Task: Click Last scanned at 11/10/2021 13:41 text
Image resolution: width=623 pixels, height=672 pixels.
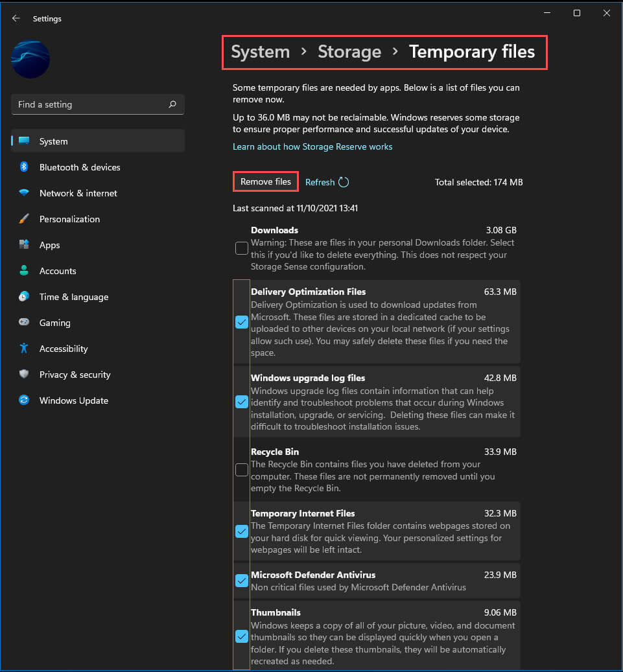Action: point(295,208)
